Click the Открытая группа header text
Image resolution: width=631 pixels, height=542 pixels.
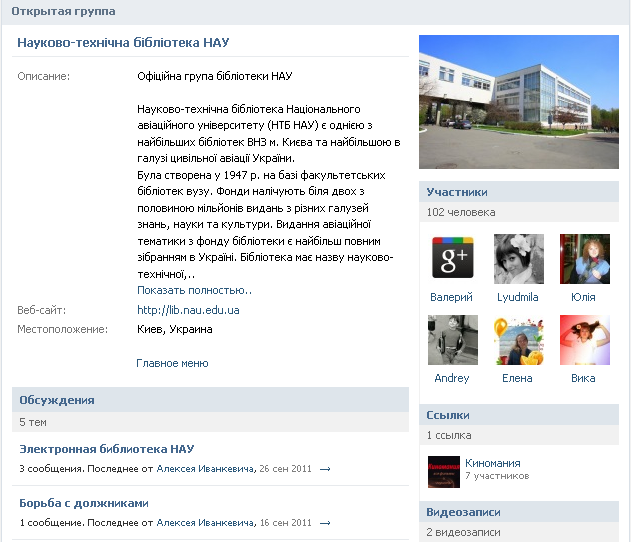[63, 11]
